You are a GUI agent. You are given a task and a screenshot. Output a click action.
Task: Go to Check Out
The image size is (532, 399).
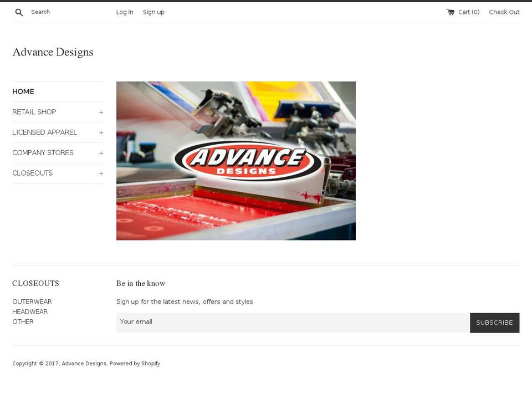click(x=504, y=12)
